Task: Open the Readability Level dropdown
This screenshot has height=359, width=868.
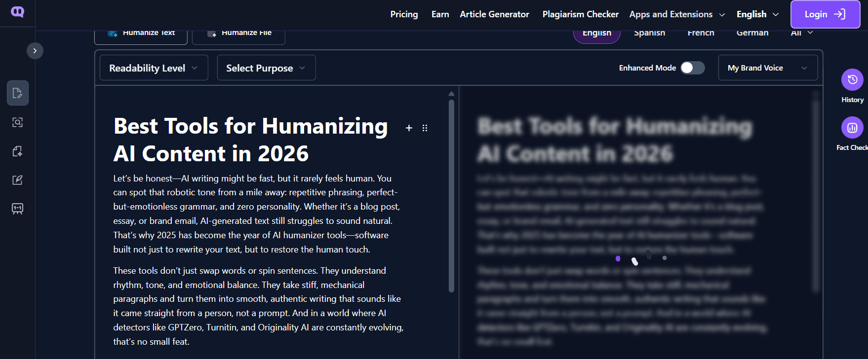Action: 154,68
